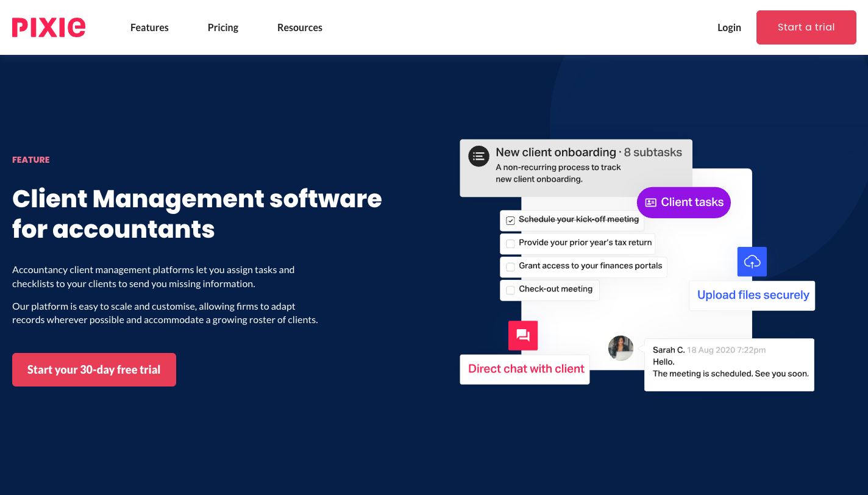Click the Check-out meeting task text

click(555, 289)
